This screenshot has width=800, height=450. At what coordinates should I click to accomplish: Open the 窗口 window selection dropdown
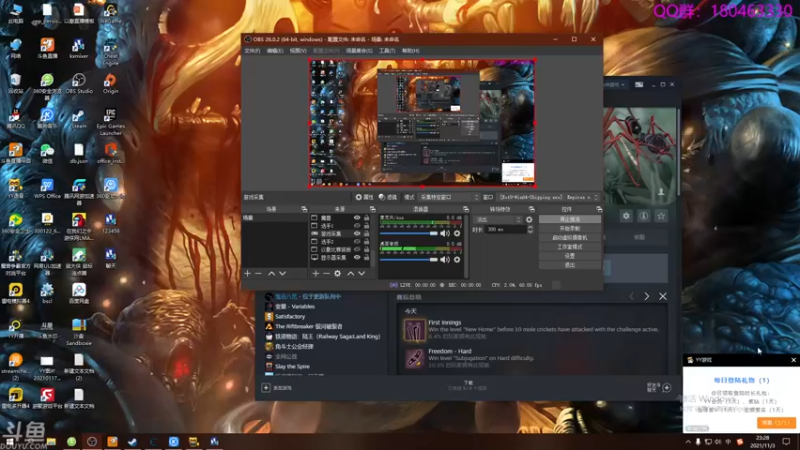click(x=548, y=197)
